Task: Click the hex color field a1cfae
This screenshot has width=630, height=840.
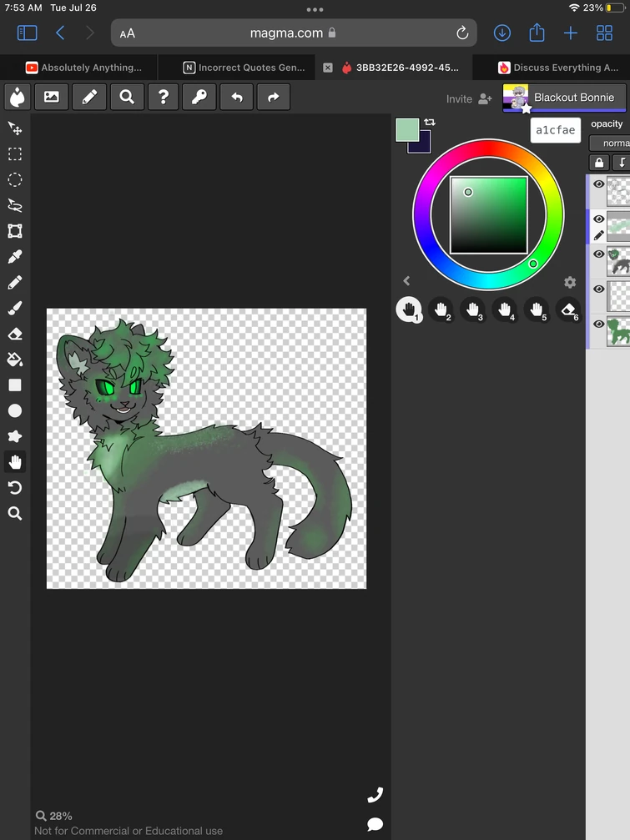Action: point(556,130)
